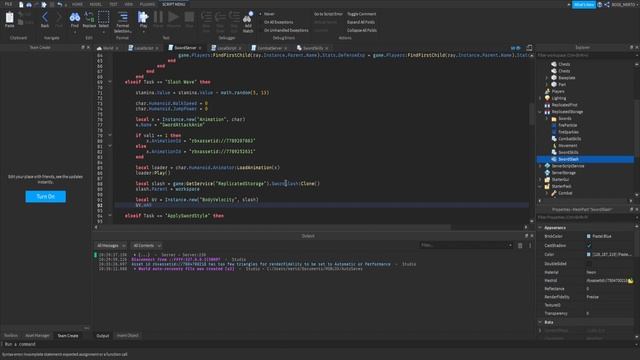Select ServerStorage in Explorer
The image size is (640, 360).
point(564,173)
